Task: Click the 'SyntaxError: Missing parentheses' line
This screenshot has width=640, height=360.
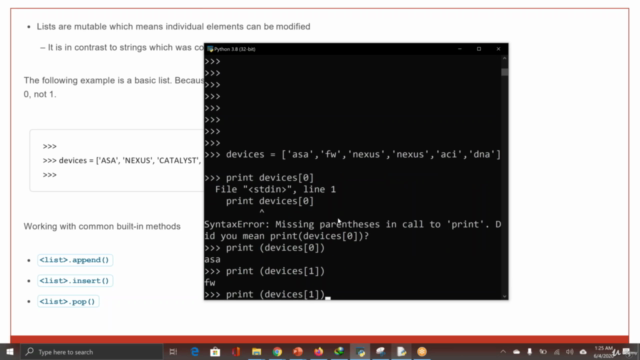Action: 353,224
